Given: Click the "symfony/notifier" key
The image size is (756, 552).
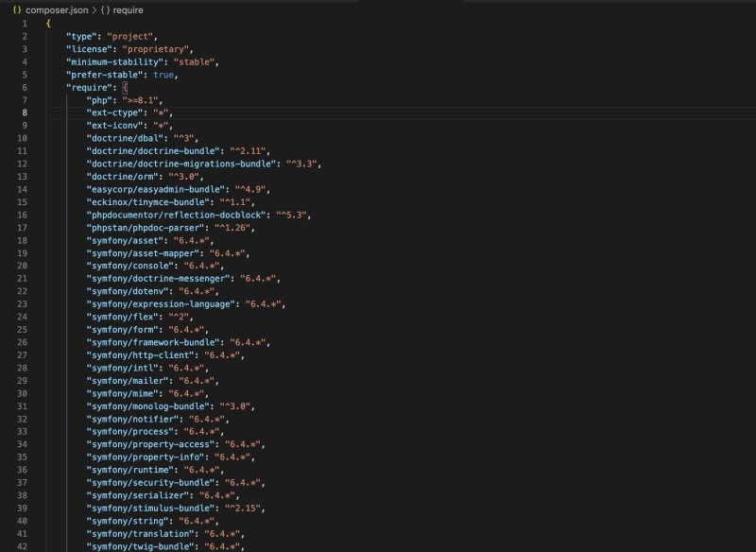Looking at the screenshot, I should point(132,419).
